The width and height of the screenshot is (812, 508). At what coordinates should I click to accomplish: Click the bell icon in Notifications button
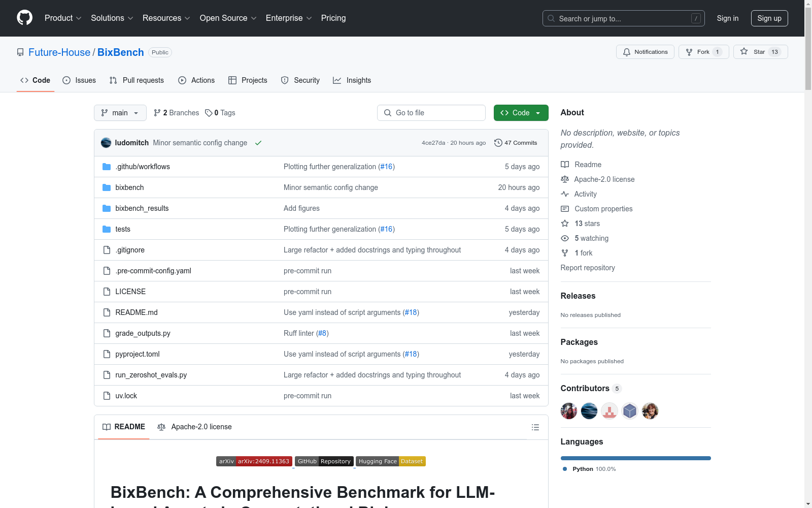tap(627, 52)
